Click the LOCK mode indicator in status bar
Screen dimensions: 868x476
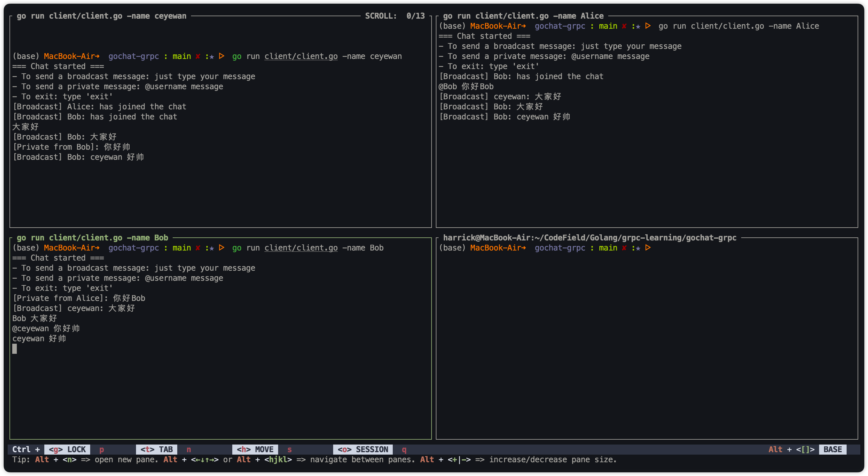click(x=67, y=449)
